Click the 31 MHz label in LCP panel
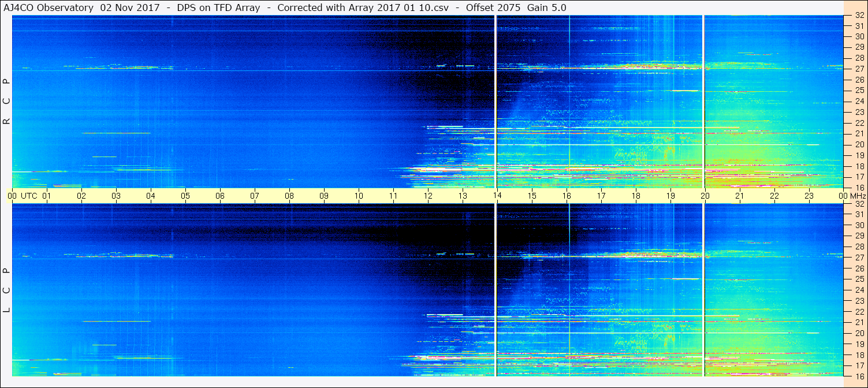Image resolution: width=868 pixels, height=388 pixels. 859,214
